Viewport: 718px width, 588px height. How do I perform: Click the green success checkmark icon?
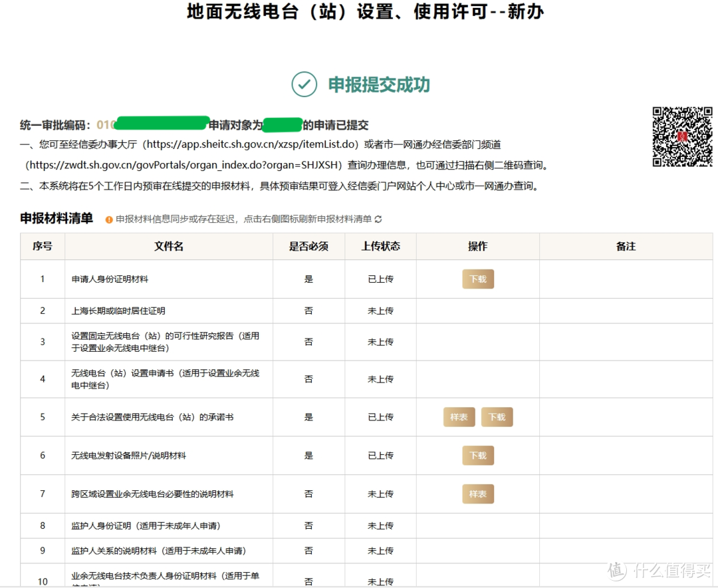[x=303, y=85]
